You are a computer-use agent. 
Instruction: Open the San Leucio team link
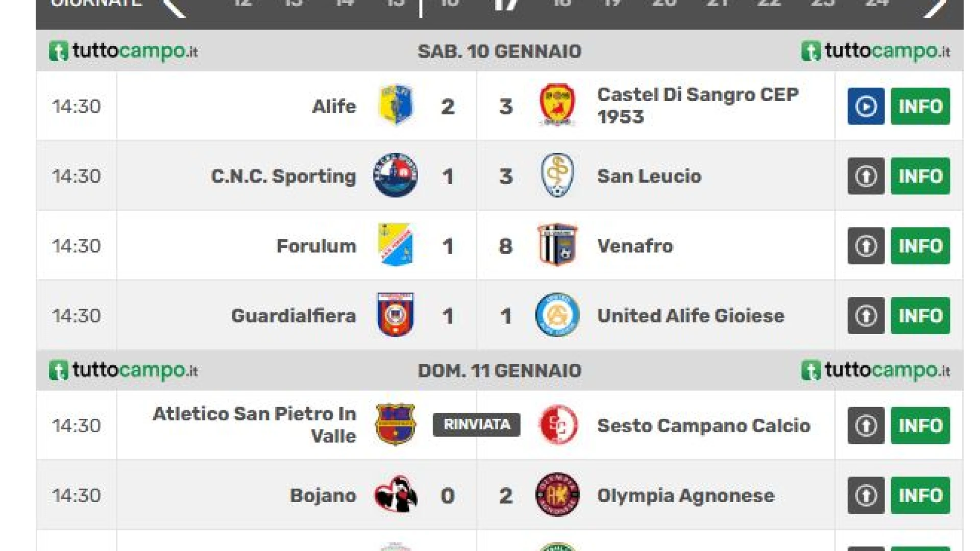(649, 176)
